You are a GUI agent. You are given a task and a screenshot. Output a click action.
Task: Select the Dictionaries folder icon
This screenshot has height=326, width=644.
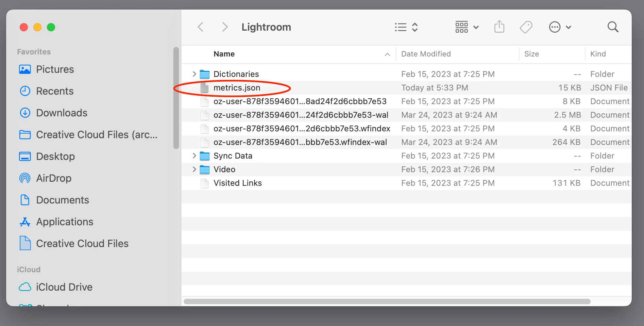205,74
